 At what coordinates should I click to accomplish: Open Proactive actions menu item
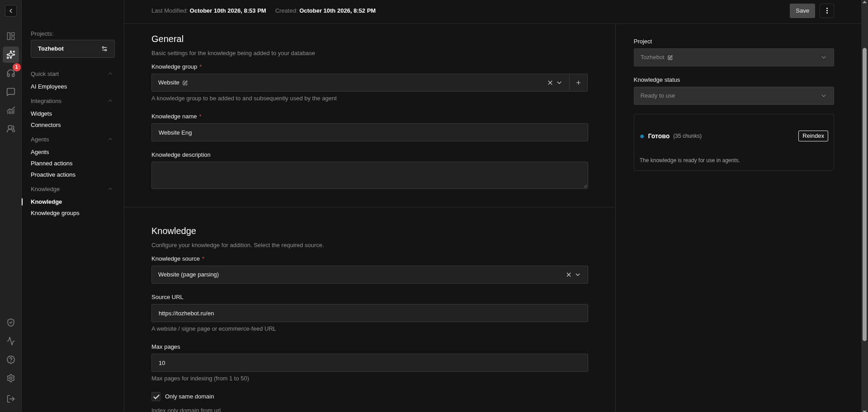coord(53,175)
